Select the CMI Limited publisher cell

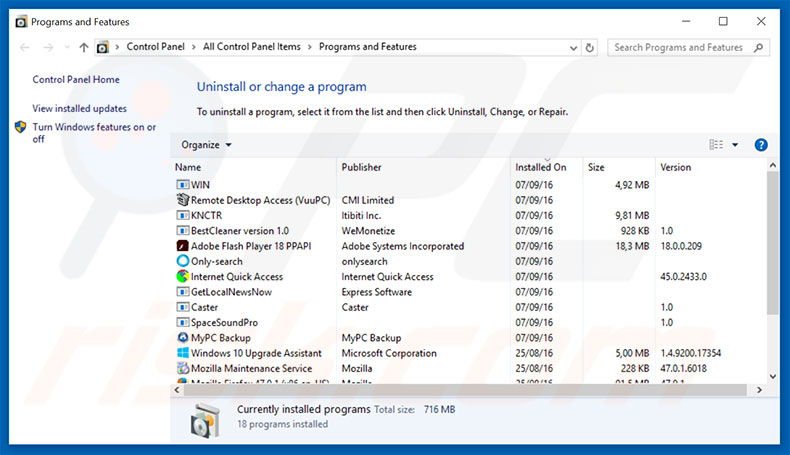tap(368, 200)
